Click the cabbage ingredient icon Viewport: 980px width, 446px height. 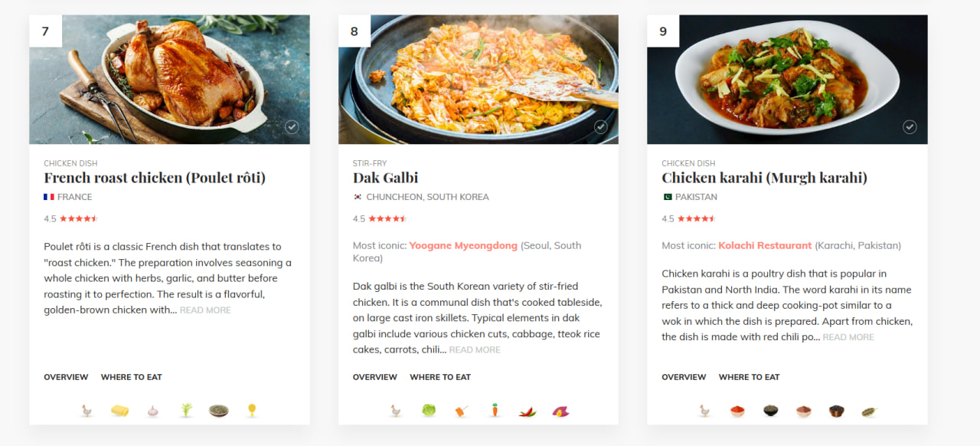click(429, 412)
